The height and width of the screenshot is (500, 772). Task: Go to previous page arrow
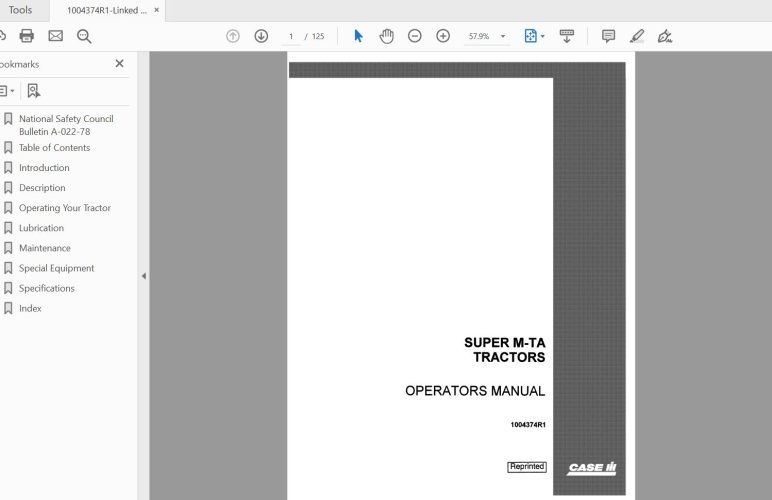[233, 36]
